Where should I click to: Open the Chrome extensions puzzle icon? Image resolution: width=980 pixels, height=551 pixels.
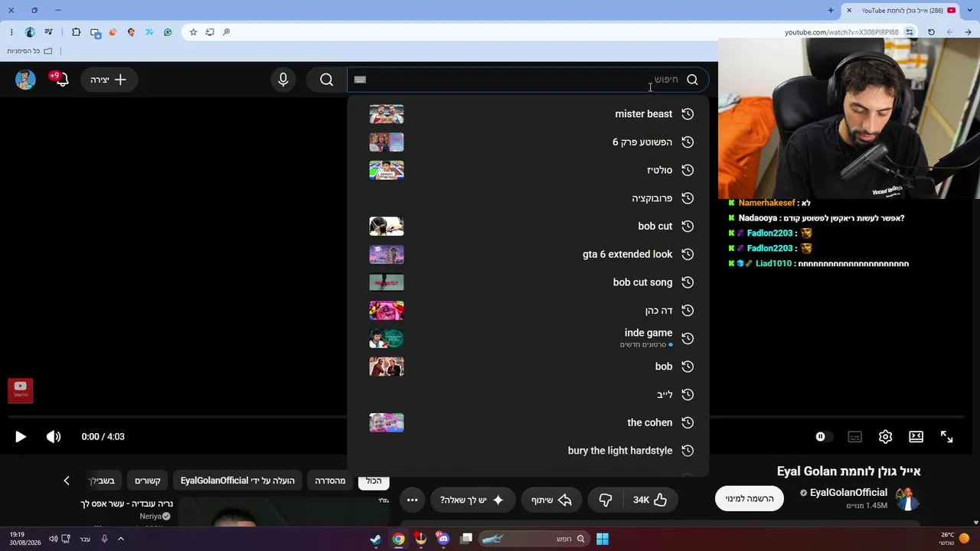tap(76, 32)
